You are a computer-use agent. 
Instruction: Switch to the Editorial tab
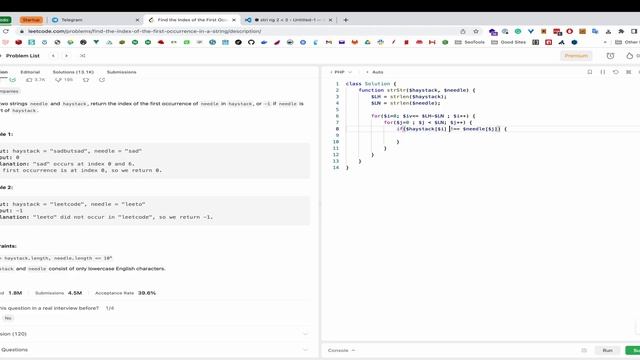30,72
